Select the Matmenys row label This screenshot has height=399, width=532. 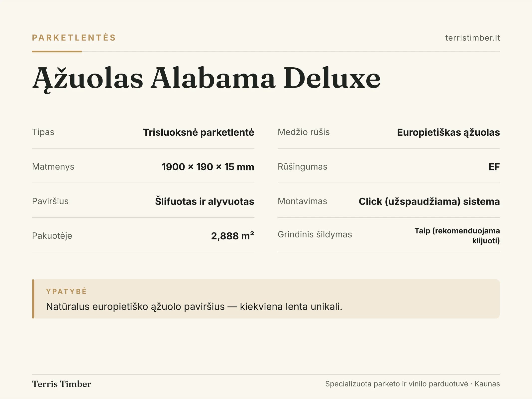pyautogui.click(x=53, y=167)
